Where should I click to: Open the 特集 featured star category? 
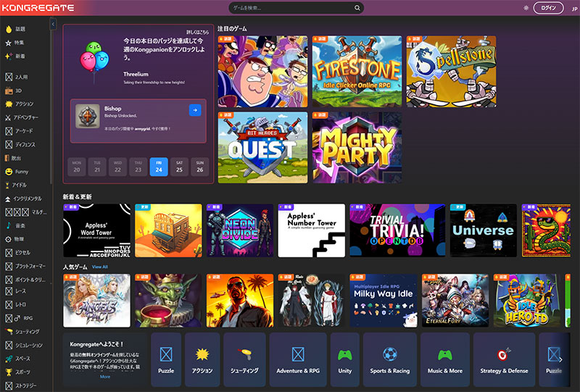click(15, 43)
